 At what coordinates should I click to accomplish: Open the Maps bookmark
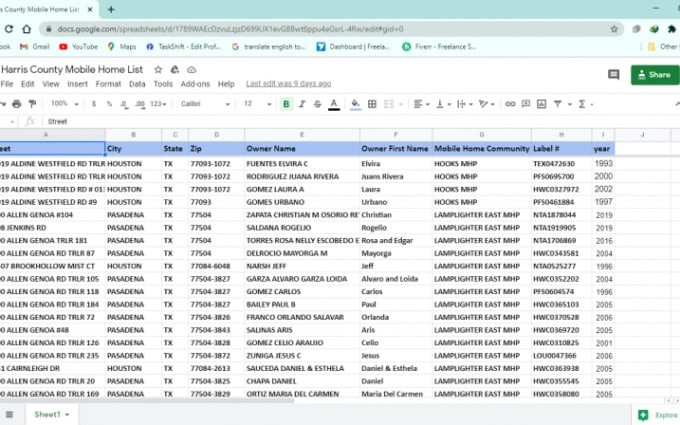[x=122, y=46]
